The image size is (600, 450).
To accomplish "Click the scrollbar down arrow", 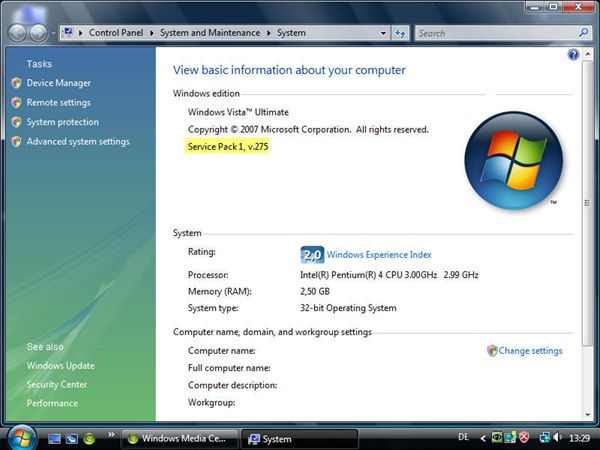I will [587, 414].
